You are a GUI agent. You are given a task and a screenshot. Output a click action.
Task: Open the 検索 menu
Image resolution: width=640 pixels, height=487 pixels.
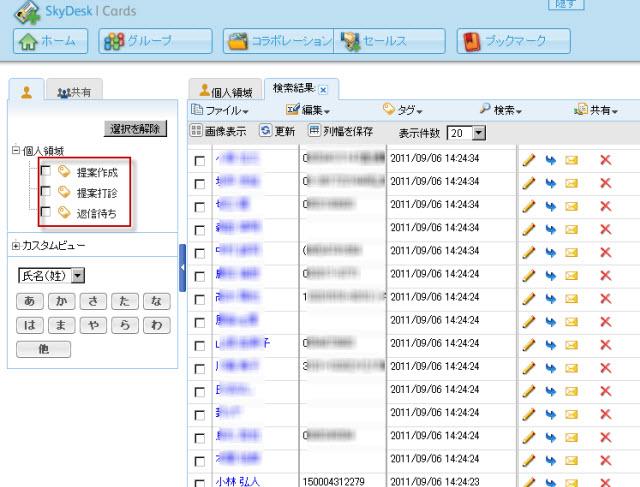pyautogui.click(x=501, y=110)
